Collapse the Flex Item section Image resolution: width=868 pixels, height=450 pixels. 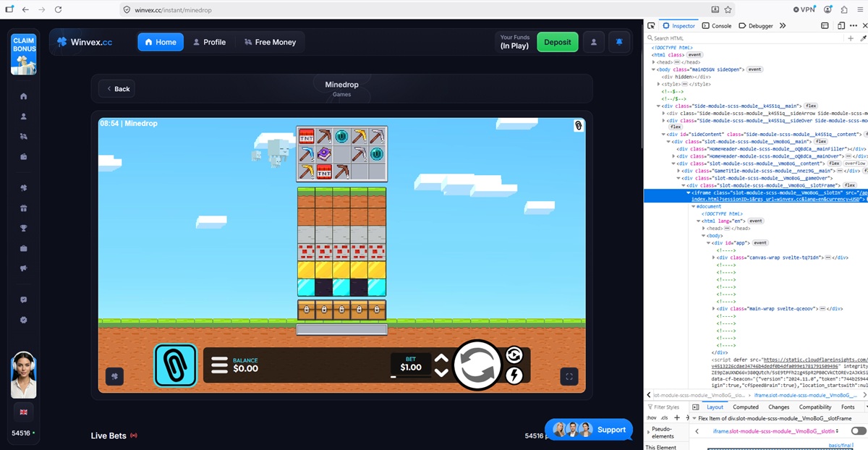tap(694, 418)
